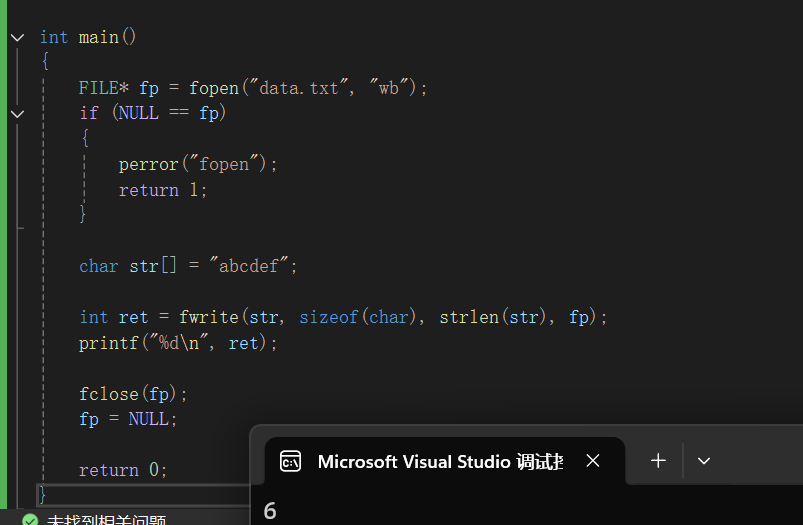Screen dimensions: 803x525
Task: Click the char str[] declaration
Action: point(128,266)
